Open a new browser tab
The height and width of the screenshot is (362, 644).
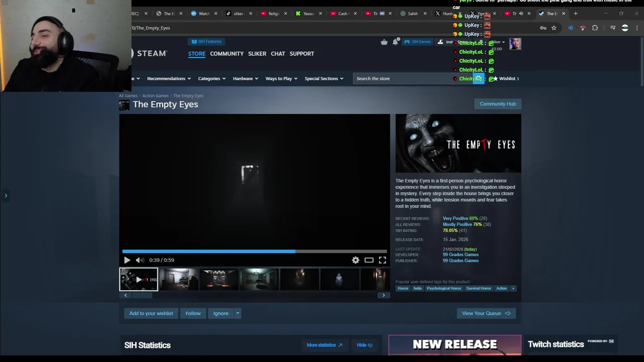(576, 14)
